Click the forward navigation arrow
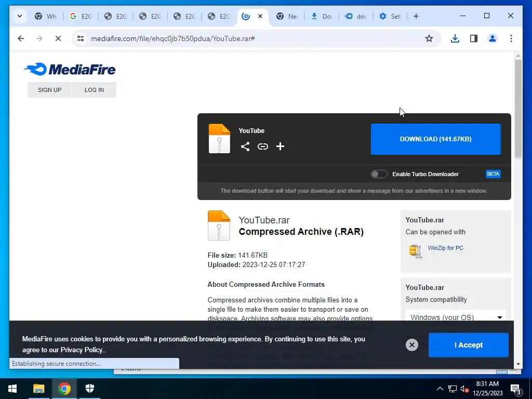This screenshot has width=532, height=399. point(39,38)
